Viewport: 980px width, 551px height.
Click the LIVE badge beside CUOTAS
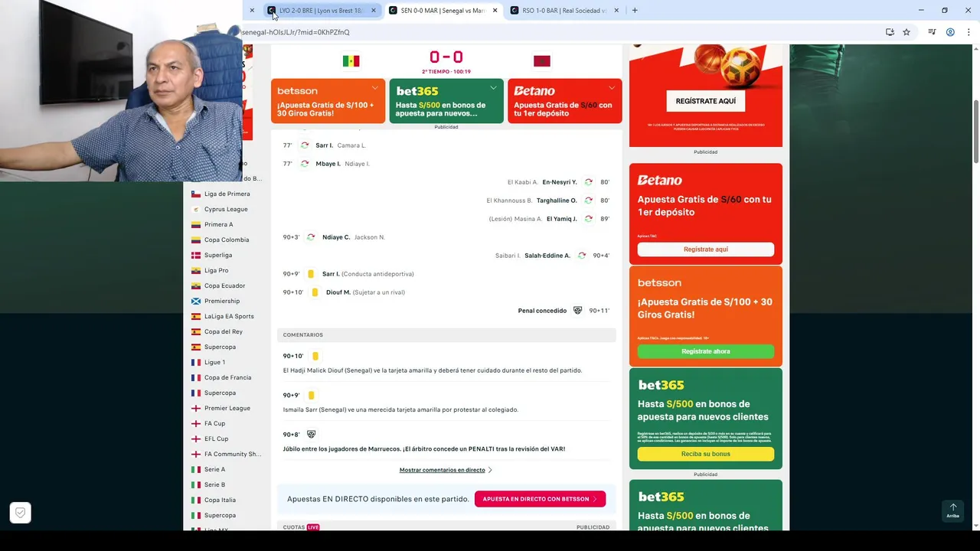313,527
